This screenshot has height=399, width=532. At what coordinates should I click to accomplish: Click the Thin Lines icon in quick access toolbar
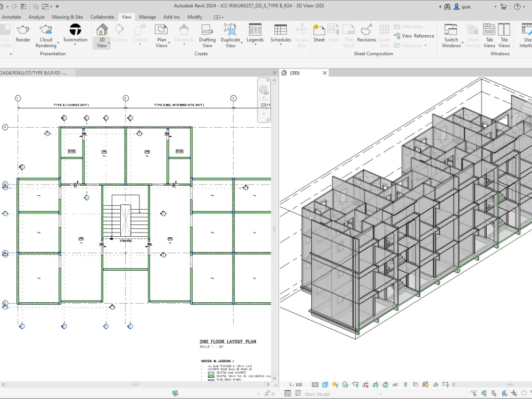pos(23,6)
